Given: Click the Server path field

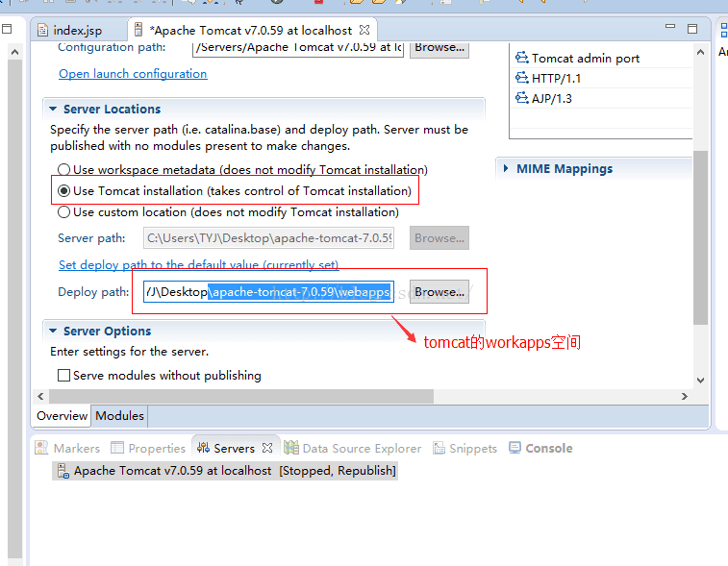Looking at the screenshot, I should coord(268,238).
